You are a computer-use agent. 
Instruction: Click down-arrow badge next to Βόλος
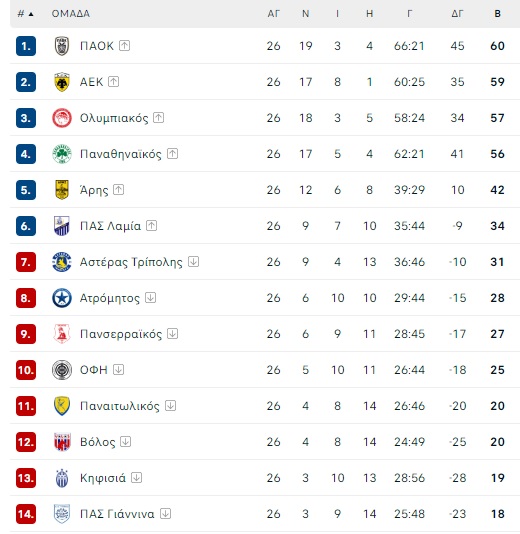click(x=126, y=442)
